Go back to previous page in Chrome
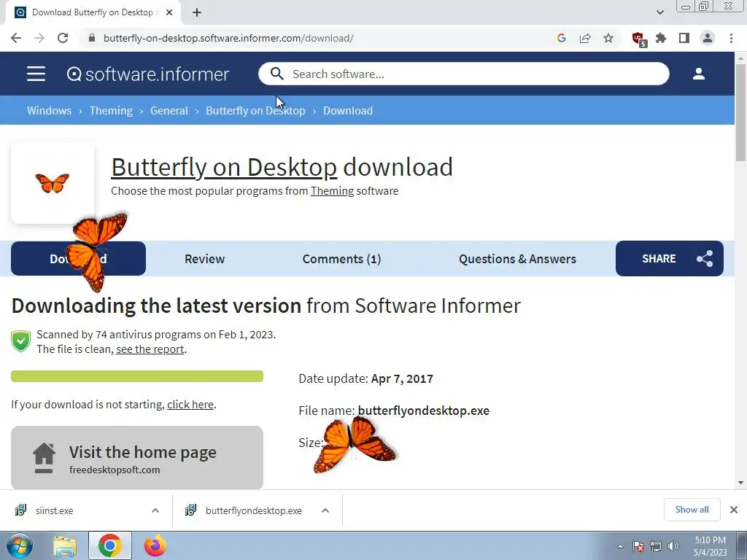Image resolution: width=747 pixels, height=560 pixels. [16, 38]
